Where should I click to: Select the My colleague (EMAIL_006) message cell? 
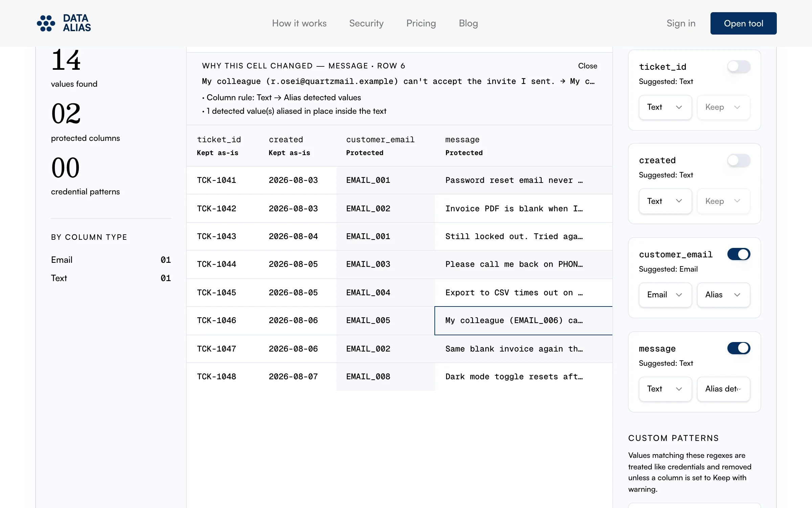523,320
